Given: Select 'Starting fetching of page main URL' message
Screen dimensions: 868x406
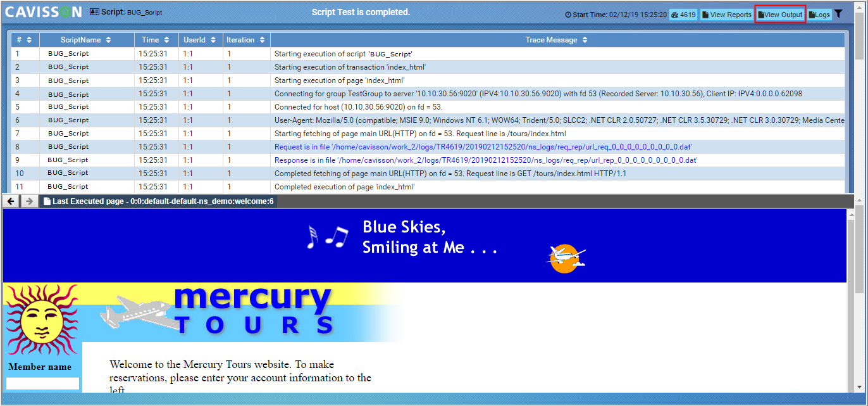Looking at the screenshot, I should point(420,134).
